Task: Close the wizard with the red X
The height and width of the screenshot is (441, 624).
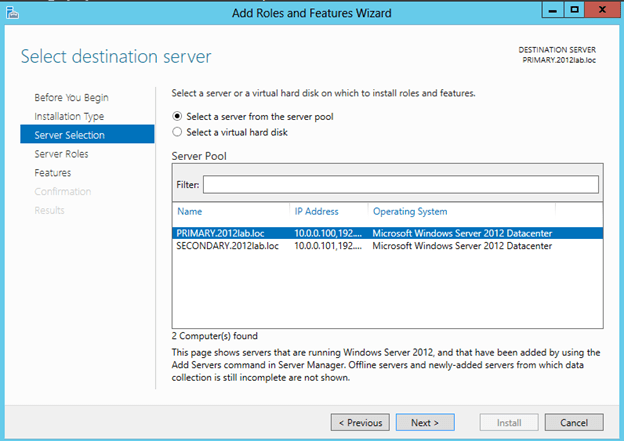Action: (x=602, y=10)
